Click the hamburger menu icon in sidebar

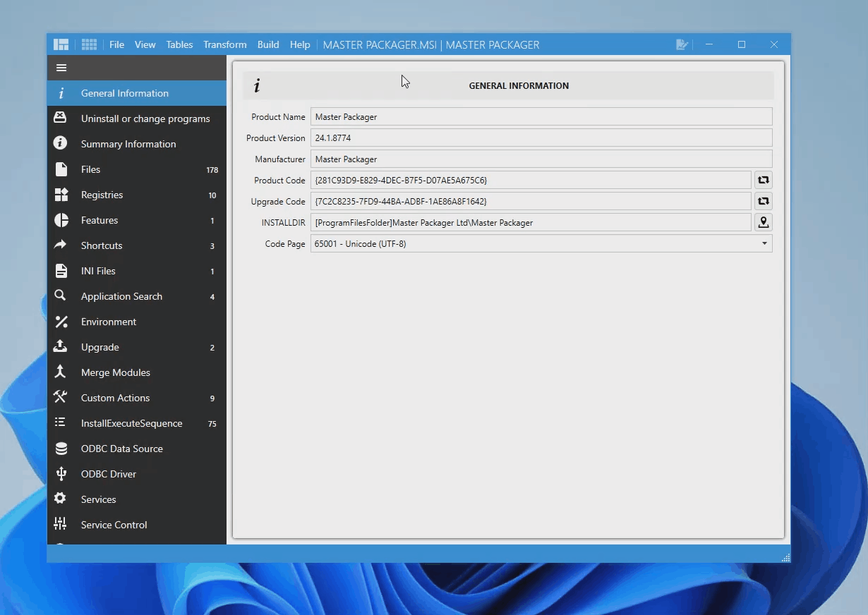click(61, 68)
